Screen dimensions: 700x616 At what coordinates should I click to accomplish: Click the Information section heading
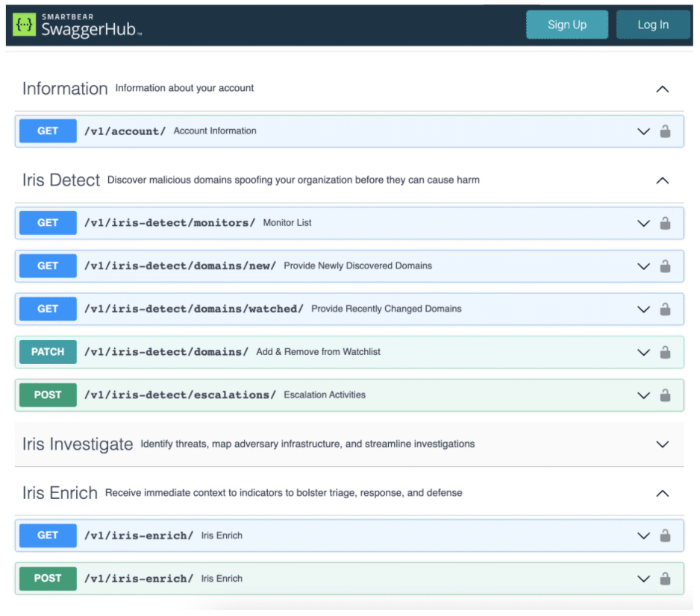[65, 89]
